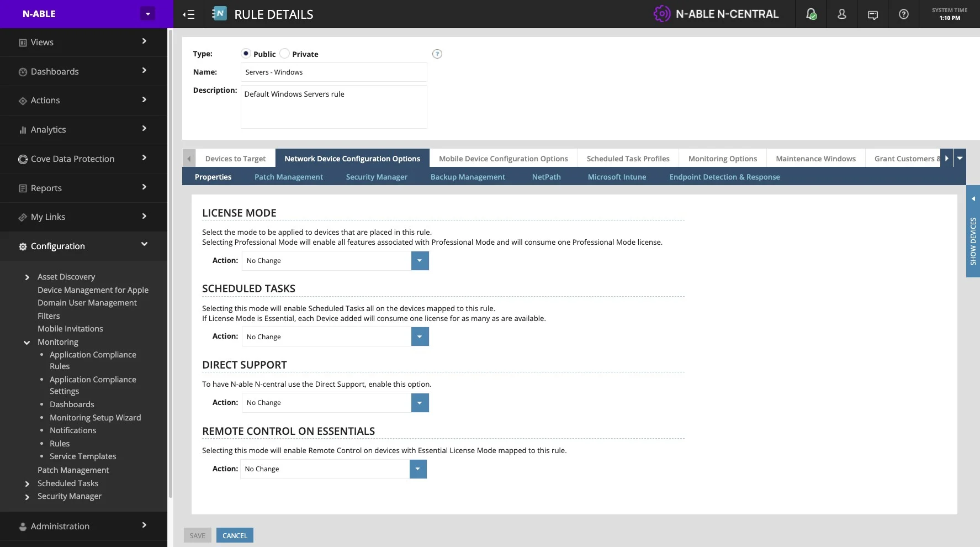
Task: Open the notifications bell icon
Action: (x=811, y=14)
